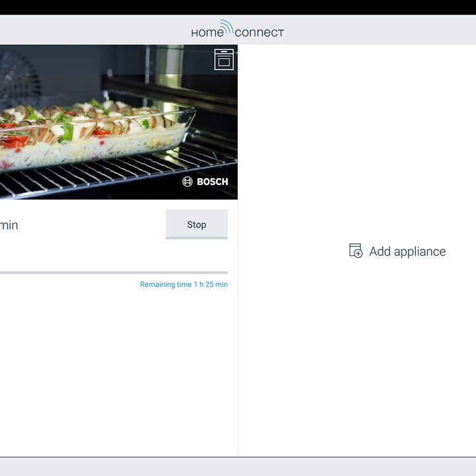Open the Bosch oven photo tile
The image size is (476, 476).
(119, 122)
